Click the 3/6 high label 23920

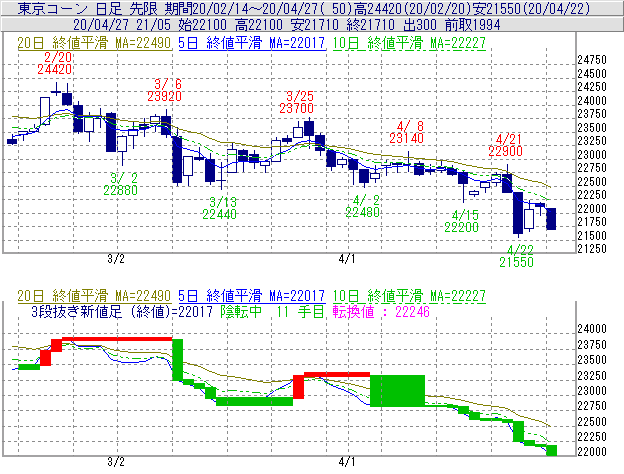[164, 96]
